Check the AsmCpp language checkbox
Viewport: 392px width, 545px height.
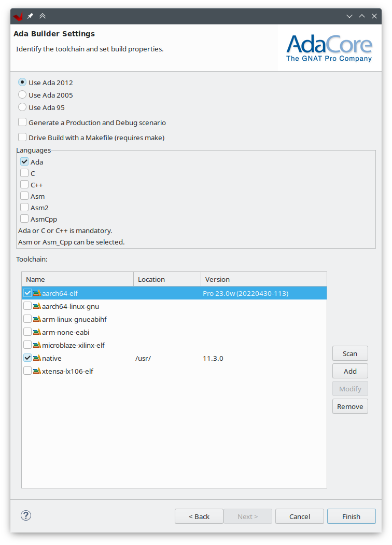point(24,219)
